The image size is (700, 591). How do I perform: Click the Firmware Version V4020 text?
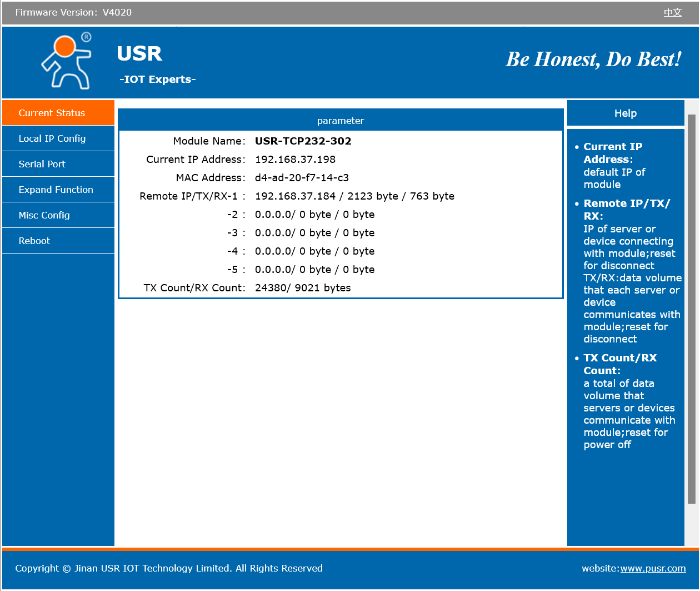pos(73,12)
